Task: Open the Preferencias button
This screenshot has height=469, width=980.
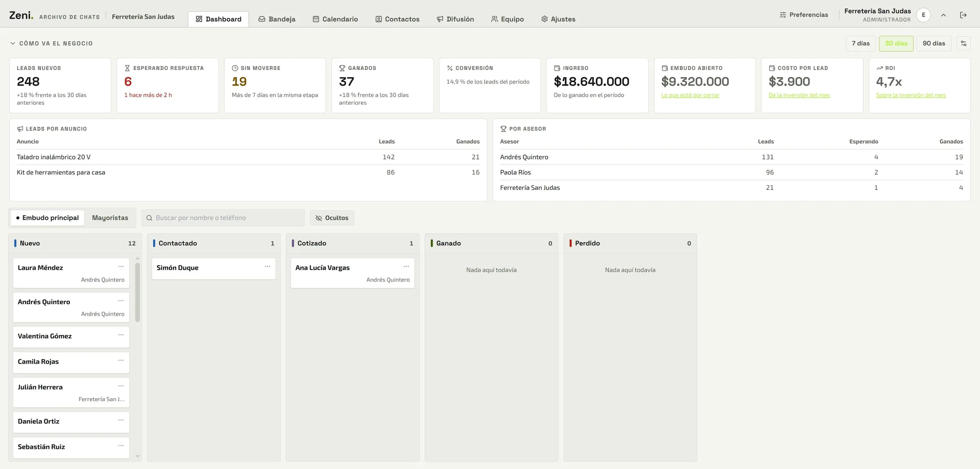Action: pos(804,15)
